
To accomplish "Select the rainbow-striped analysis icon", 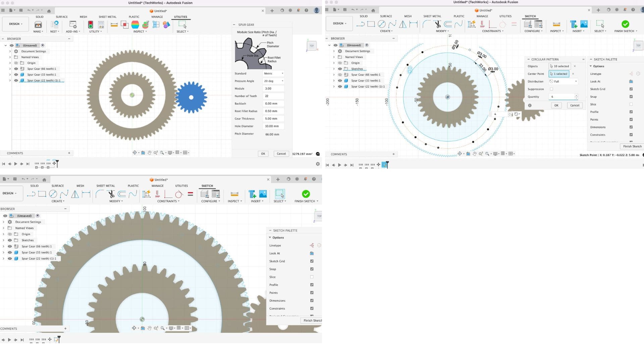I will (x=135, y=24).
